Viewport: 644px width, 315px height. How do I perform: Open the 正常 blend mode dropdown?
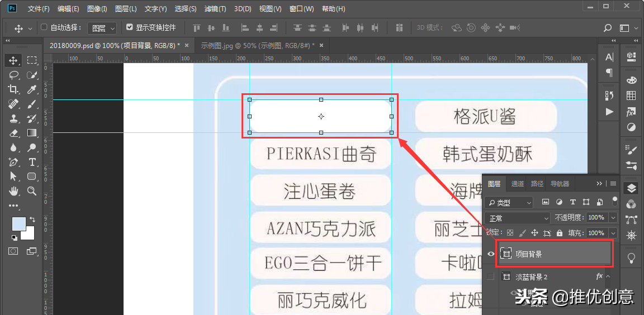517,218
